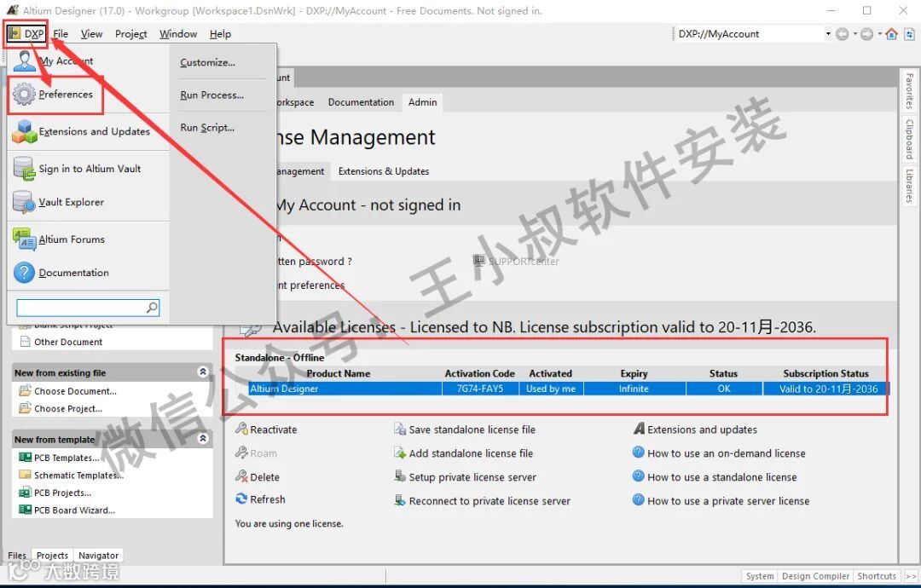
Task: Click the My Account user icon
Action: tap(24, 61)
